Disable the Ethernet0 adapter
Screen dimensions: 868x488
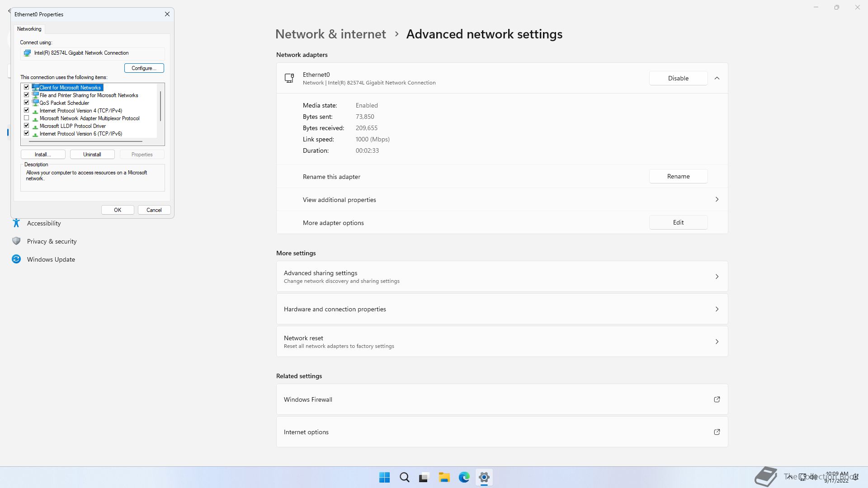tap(678, 78)
